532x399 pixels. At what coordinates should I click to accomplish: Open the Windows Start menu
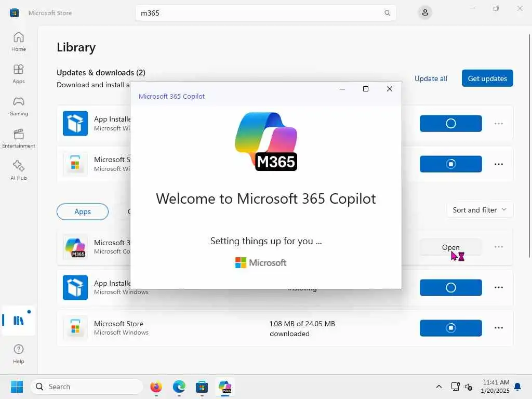tap(17, 387)
